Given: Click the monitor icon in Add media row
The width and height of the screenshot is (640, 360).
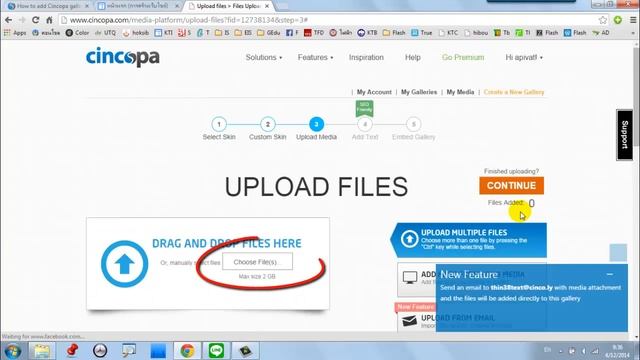Looking at the screenshot, I should [409, 278].
